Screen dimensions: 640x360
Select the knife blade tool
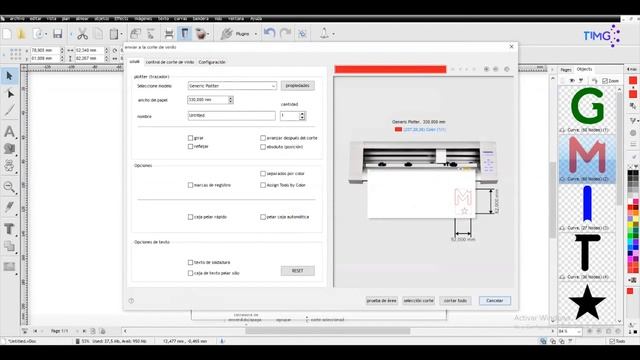[9, 207]
